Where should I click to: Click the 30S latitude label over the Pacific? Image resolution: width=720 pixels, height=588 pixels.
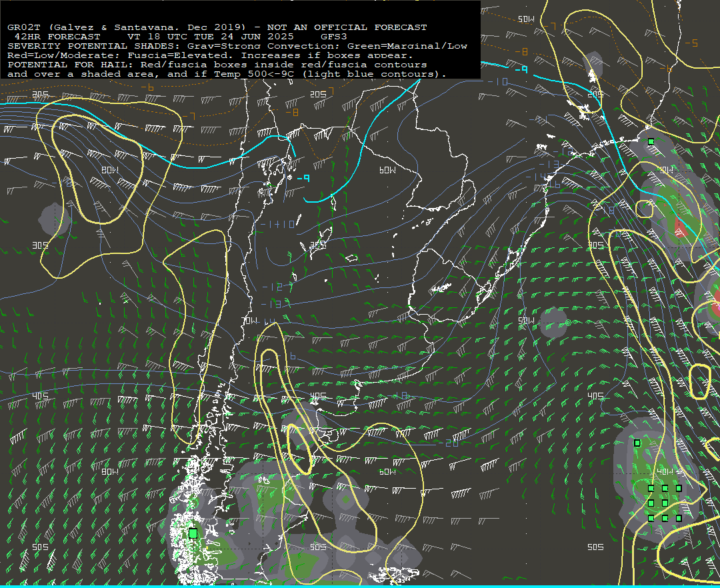(x=41, y=245)
